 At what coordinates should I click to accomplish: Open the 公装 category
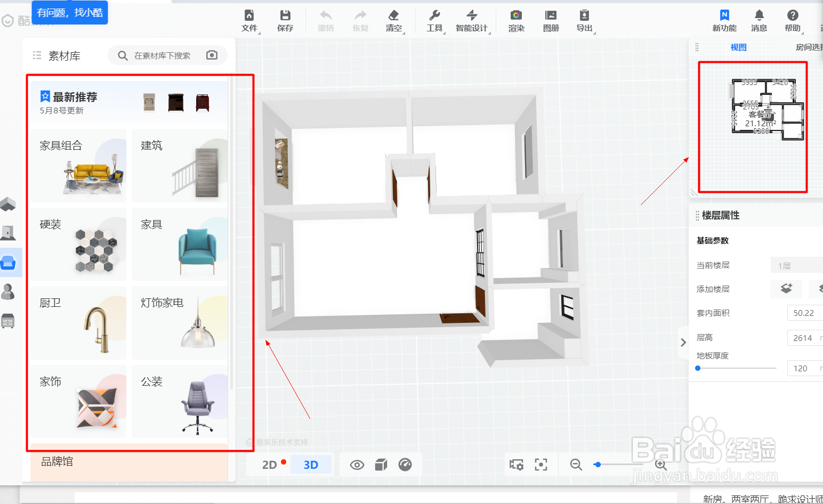(180, 401)
